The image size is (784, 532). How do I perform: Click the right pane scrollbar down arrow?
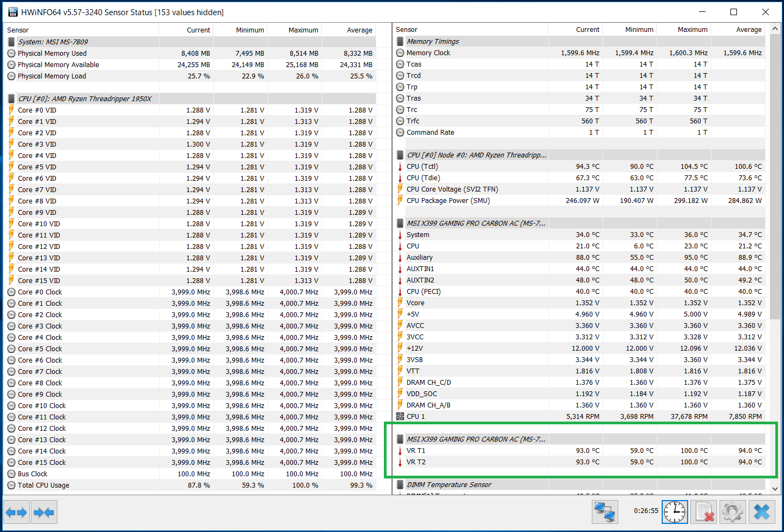pyautogui.click(x=775, y=489)
